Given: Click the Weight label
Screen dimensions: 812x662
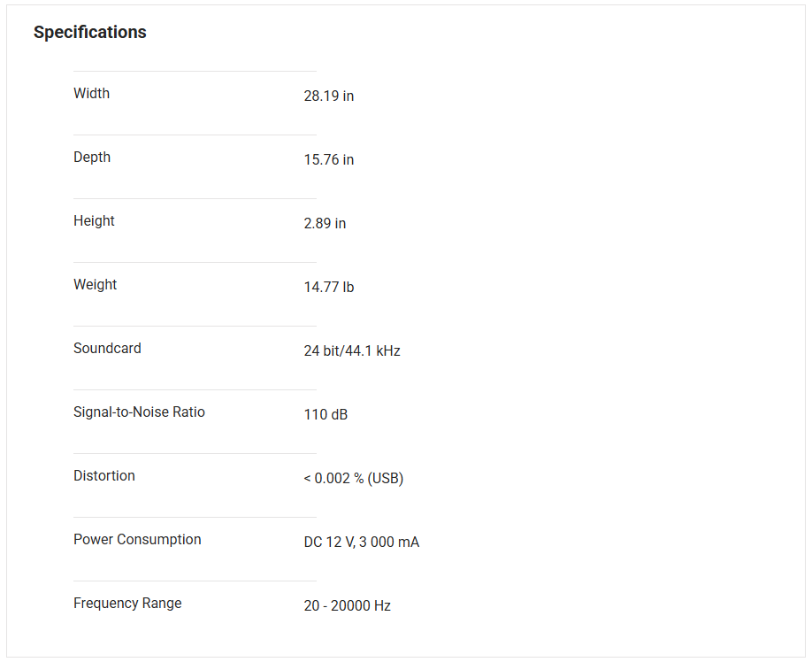Looking at the screenshot, I should click(96, 285).
